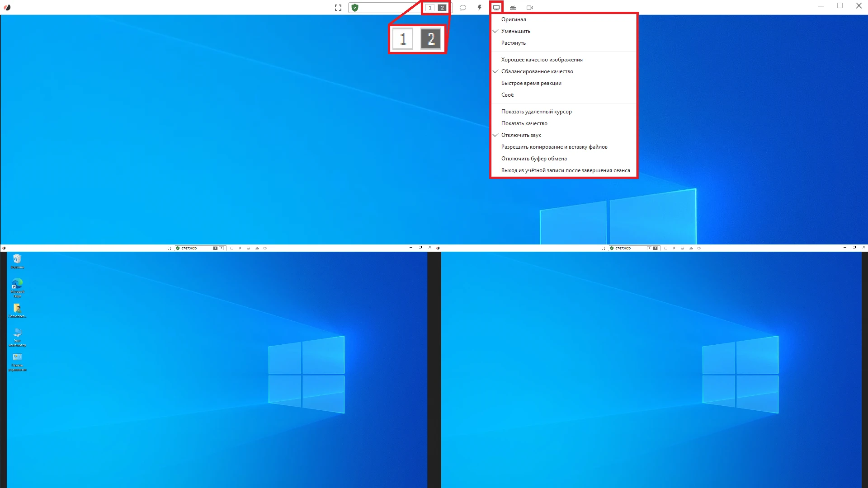Viewport: 868px width, 488px height.
Task: Click the Recycle Bin desktop icon
Action: [17, 260]
